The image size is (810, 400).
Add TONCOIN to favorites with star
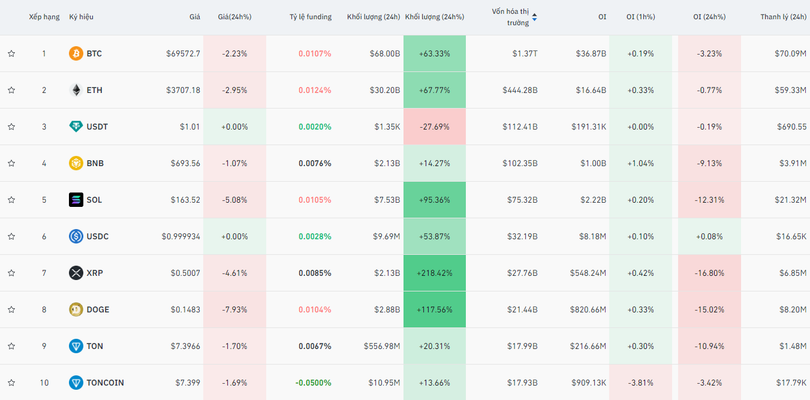point(11,383)
